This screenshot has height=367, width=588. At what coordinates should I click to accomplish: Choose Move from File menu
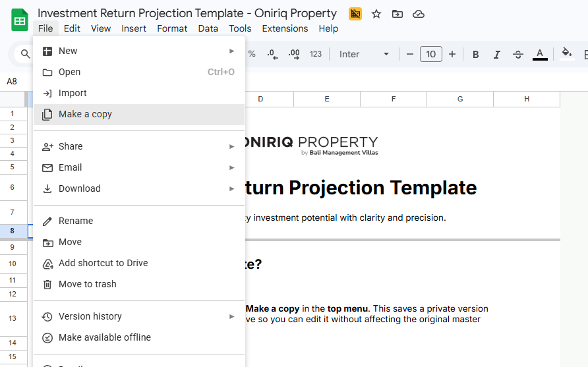coord(139,242)
